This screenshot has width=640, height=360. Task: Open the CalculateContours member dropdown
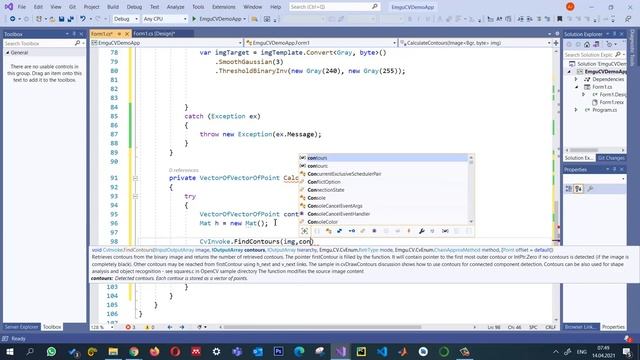click(x=475, y=42)
